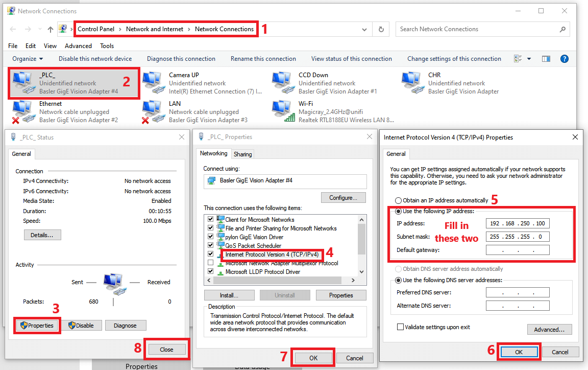This screenshot has height=370, width=588.
Task: Check Microsoft Network Adapter Multiplexor Protocol
Action: [x=210, y=263]
